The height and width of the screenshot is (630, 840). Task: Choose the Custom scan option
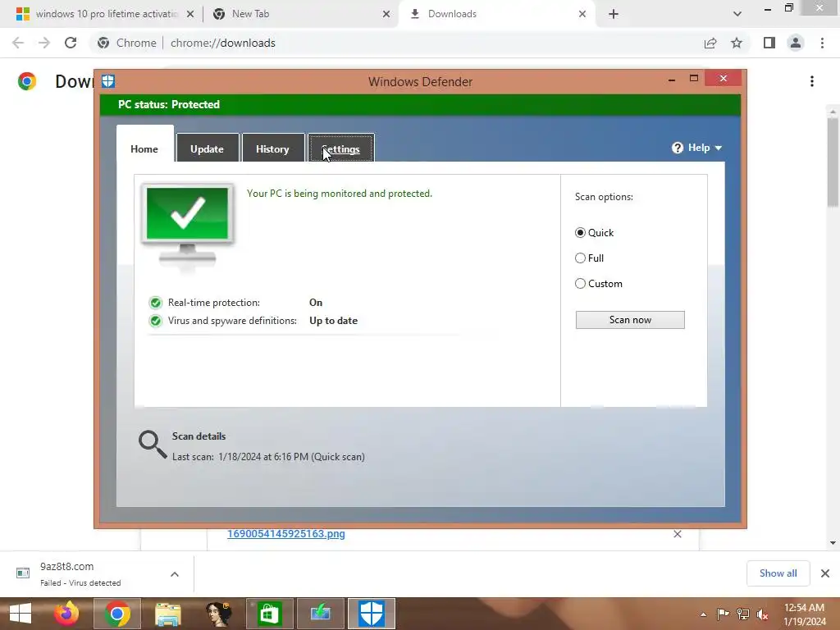(x=580, y=283)
